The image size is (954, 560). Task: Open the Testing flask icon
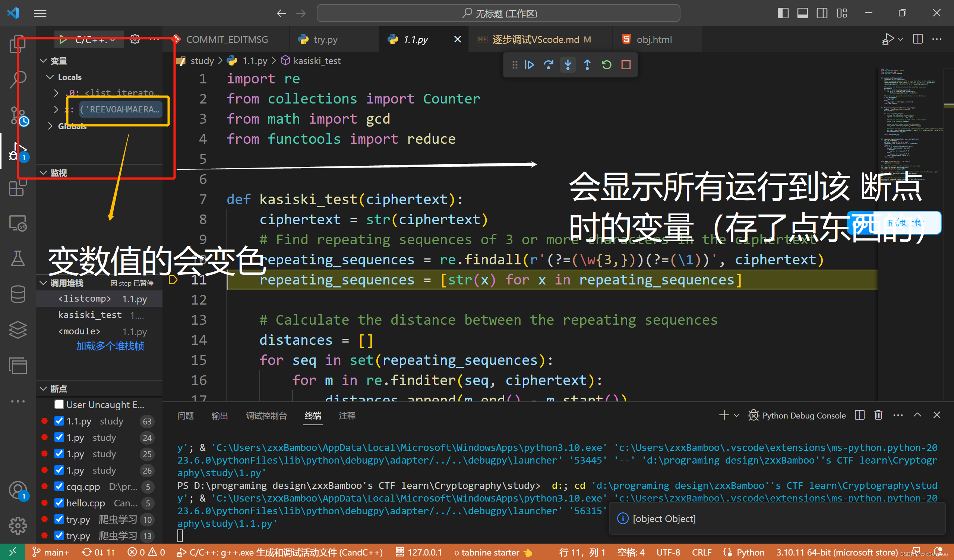[18, 259]
